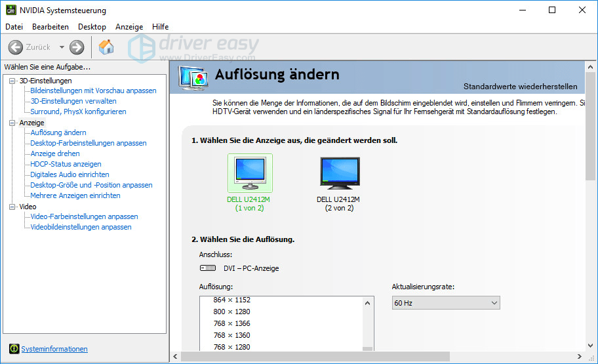Screen dimensions: 598x364
Task: Minimize the NVIDIA Systemsteuerung window
Action: (523, 10)
